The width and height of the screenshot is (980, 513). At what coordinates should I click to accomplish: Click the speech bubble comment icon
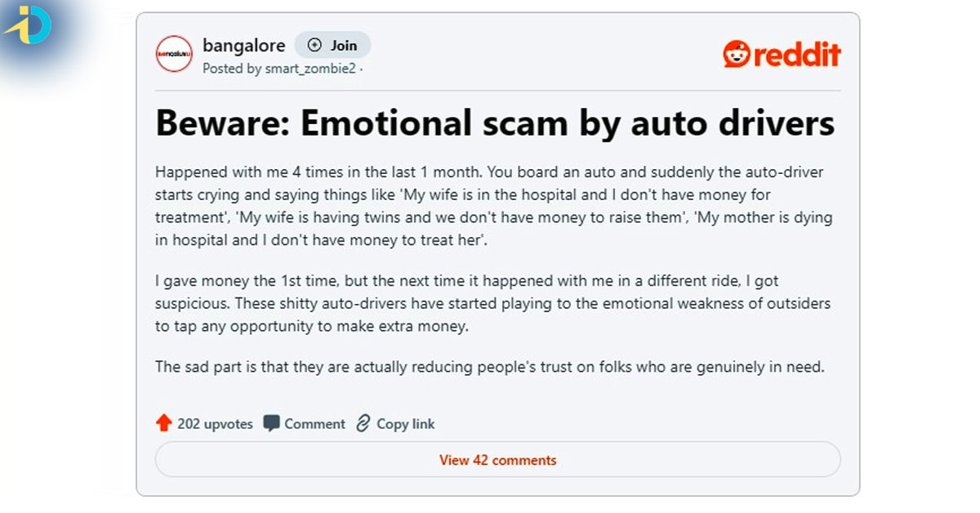pyautogui.click(x=271, y=423)
